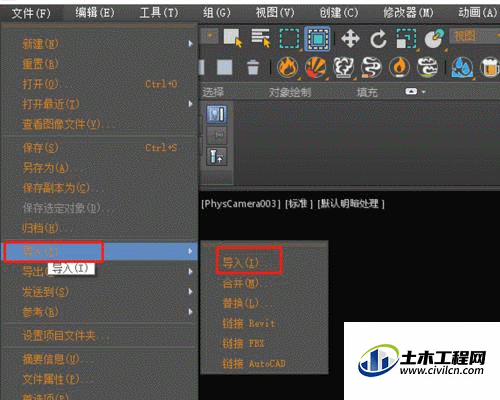Open the small dropdown arrow beside ribbon toggle

424,92
